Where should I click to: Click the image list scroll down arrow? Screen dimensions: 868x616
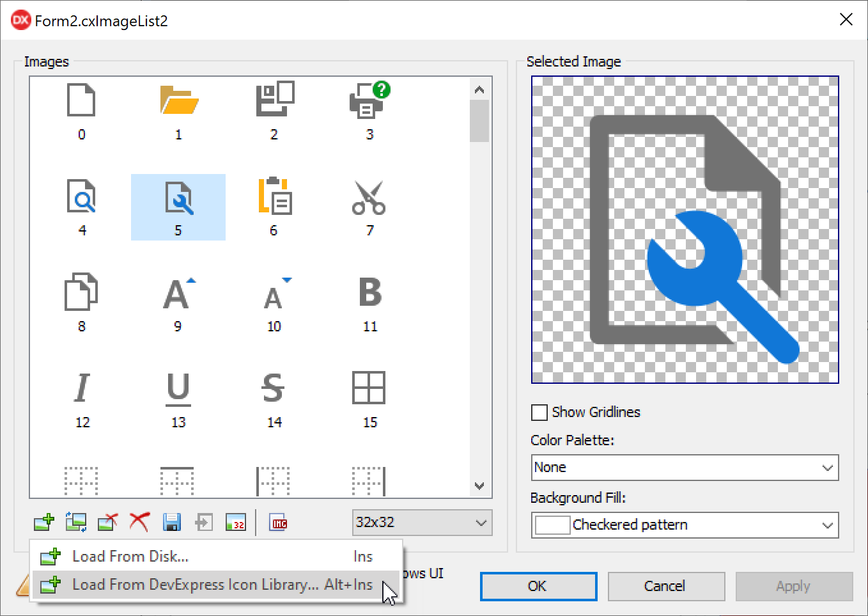[479, 486]
